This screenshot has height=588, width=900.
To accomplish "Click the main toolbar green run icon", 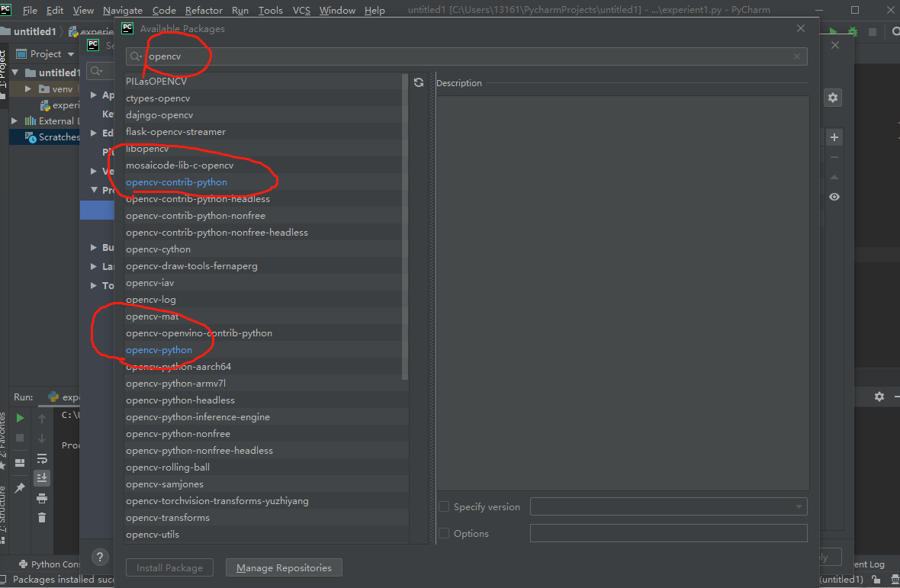I will coord(834,31).
